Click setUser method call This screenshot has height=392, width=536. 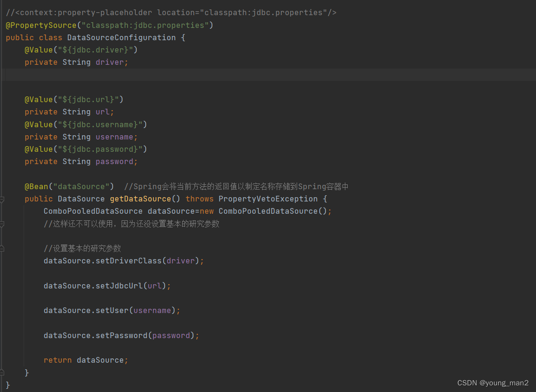pyautogui.click(x=112, y=310)
